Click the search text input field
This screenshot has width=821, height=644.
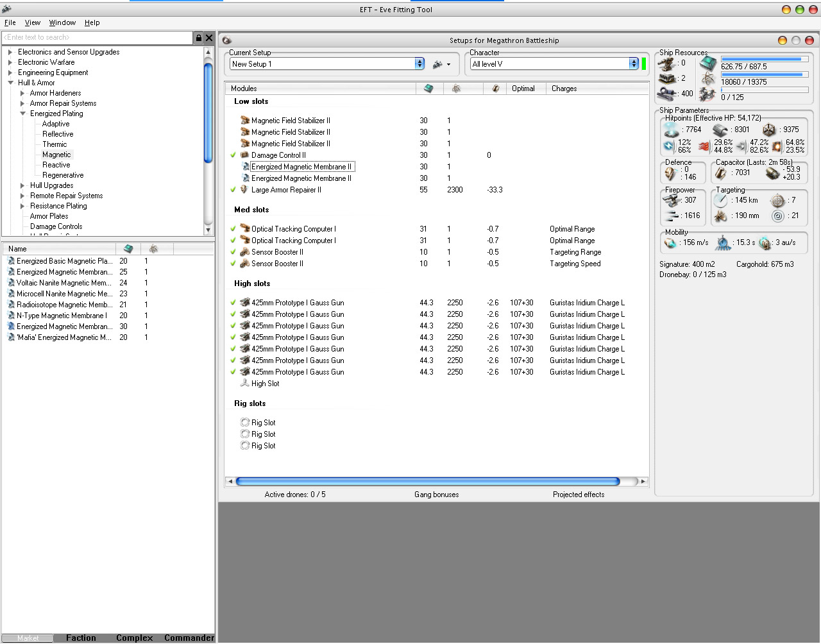[97, 38]
